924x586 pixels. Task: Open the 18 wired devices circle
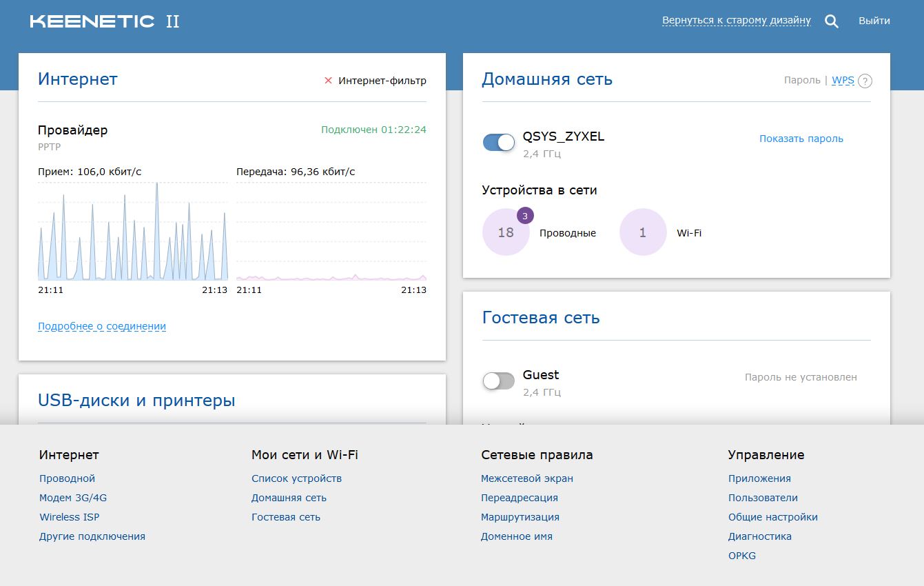pos(506,232)
